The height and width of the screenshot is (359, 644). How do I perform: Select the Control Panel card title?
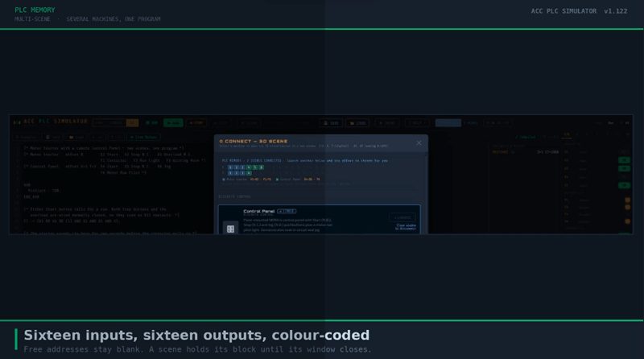(x=258, y=211)
